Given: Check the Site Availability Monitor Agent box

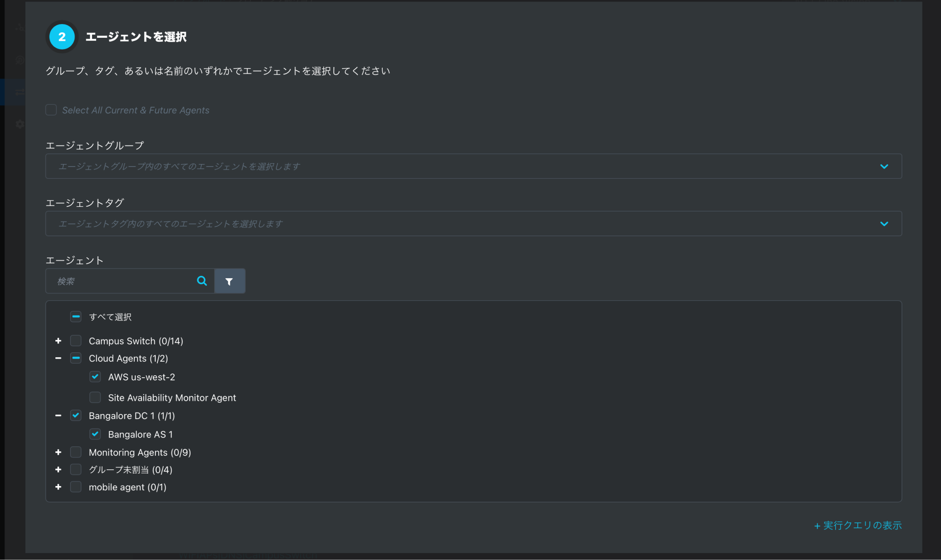Looking at the screenshot, I should [95, 397].
